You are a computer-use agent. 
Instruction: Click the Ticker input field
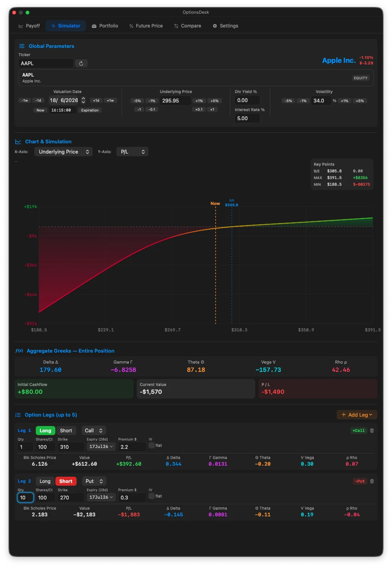[x=46, y=63]
